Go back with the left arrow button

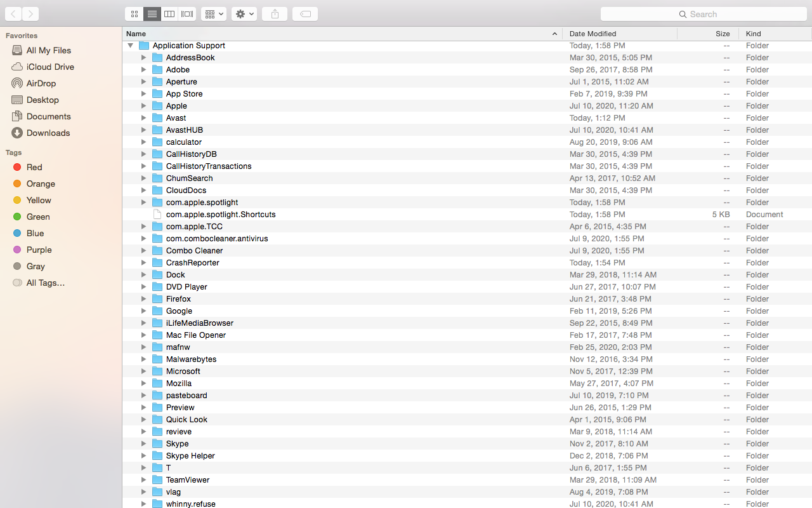point(13,14)
